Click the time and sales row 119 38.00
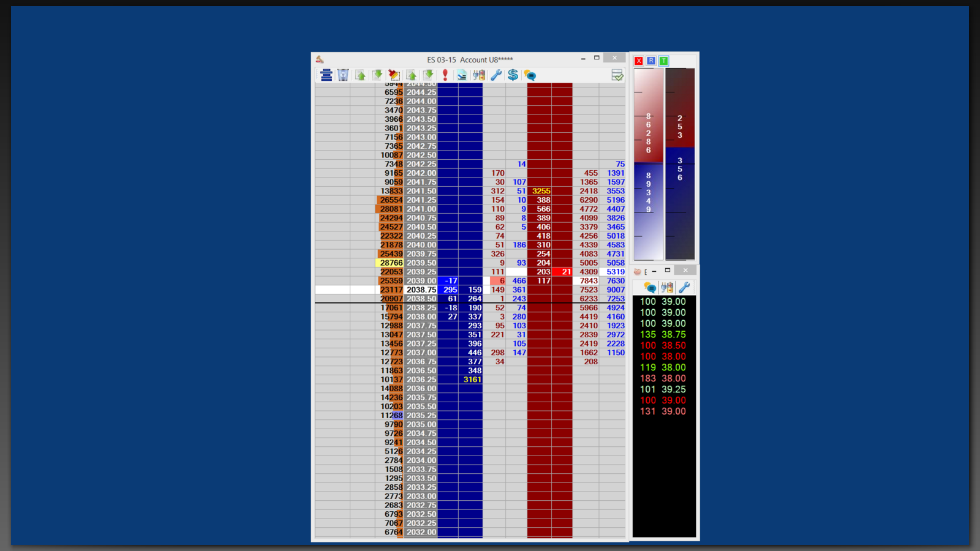Image resolution: width=980 pixels, height=551 pixels. pyautogui.click(x=663, y=367)
